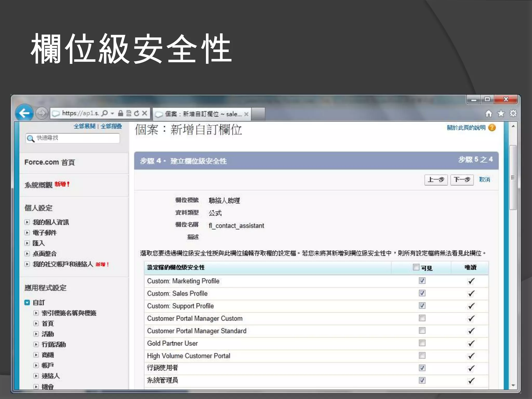532x399 pixels.
Task: Uncheck visible for Custom: Marketing Profile
Action: (x=422, y=281)
